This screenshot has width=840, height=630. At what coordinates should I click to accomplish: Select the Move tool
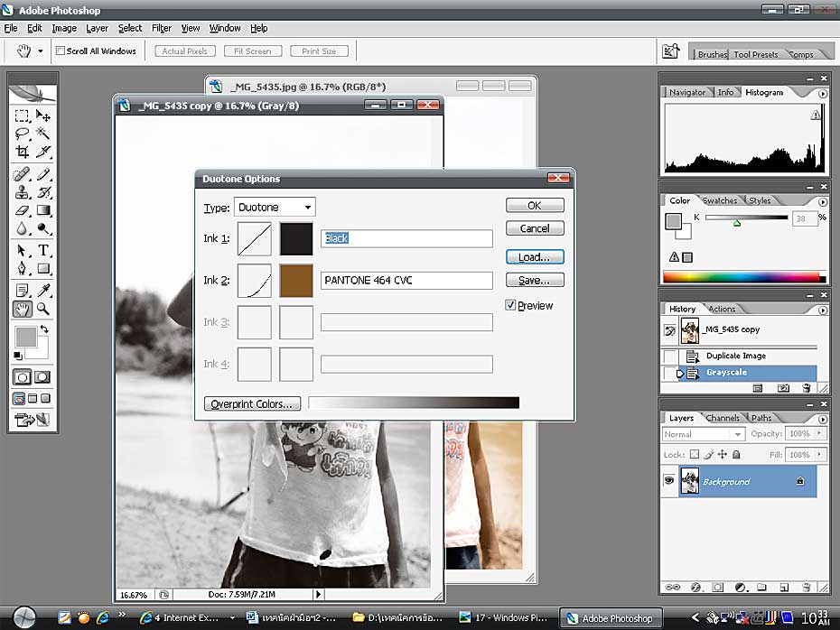[42, 116]
